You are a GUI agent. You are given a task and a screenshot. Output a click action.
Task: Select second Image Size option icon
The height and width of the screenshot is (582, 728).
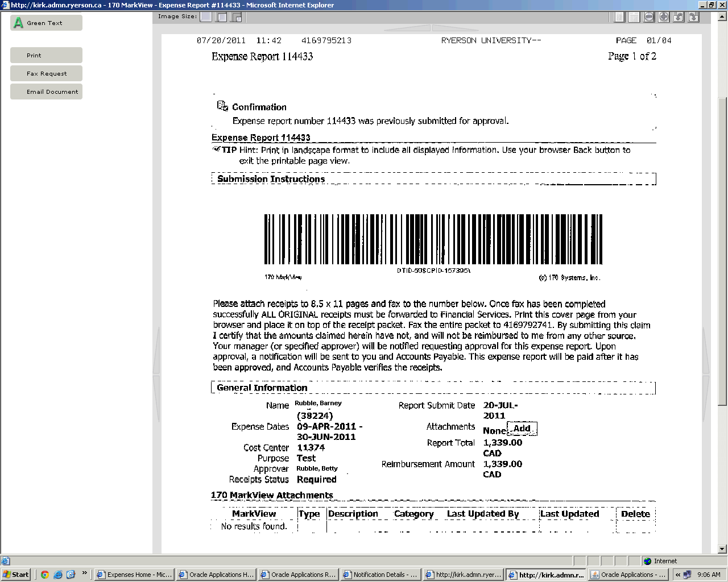[x=222, y=17]
